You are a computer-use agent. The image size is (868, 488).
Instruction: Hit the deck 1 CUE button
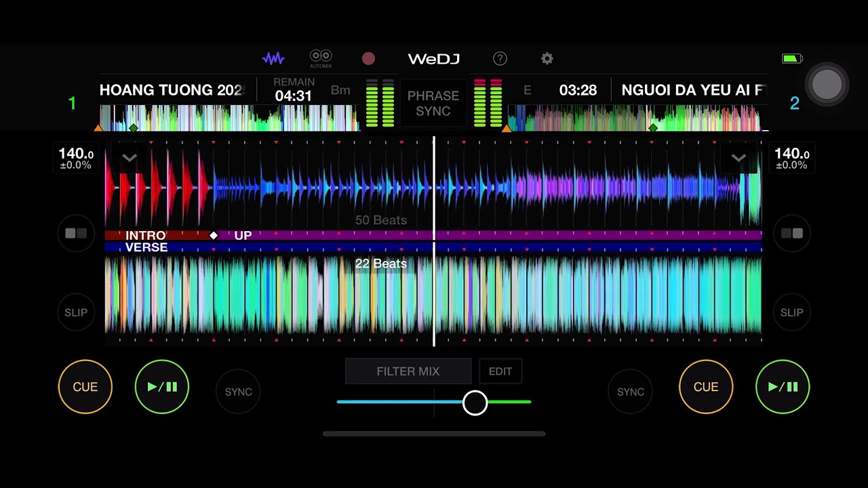pyautogui.click(x=85, y=387)
